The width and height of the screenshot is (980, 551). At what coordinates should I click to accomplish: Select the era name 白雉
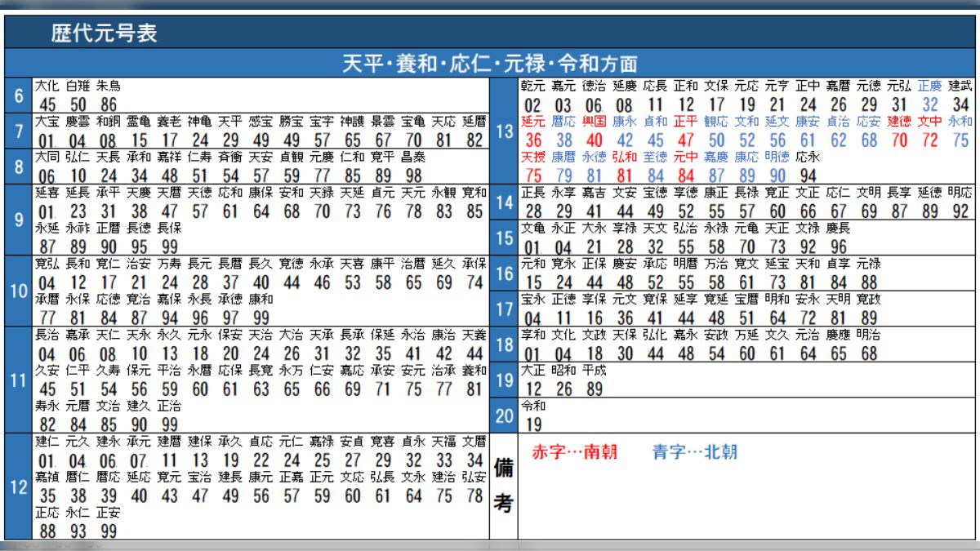pyautogui.click(x=78, y=86)
